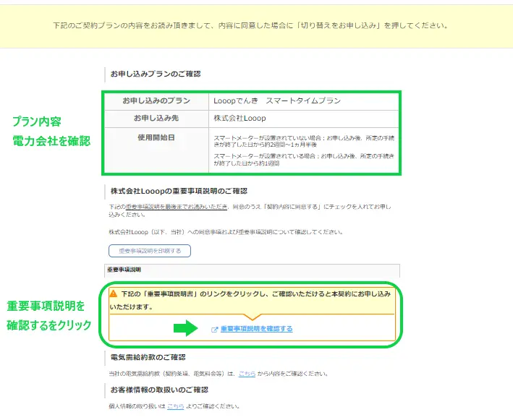Open the こちら link for 個人情報の取り扱い
This screenshot has height=420, width=513.
click(176, 406)
